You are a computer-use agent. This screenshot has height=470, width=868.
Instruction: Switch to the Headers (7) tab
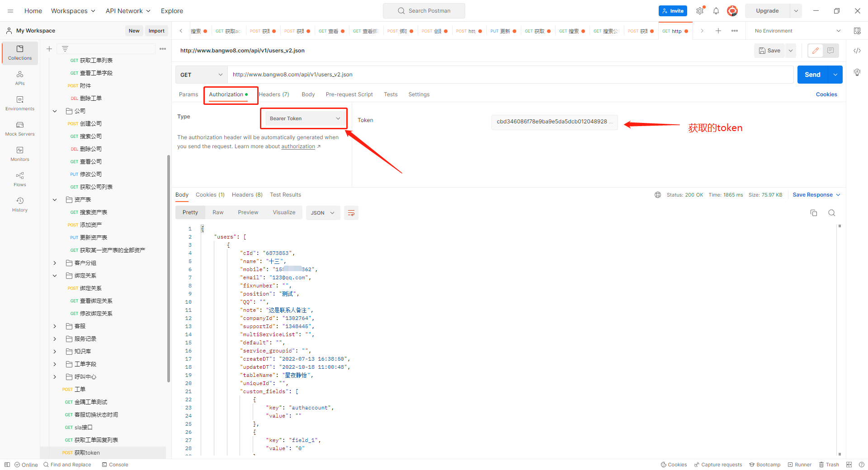pos(274,94)
